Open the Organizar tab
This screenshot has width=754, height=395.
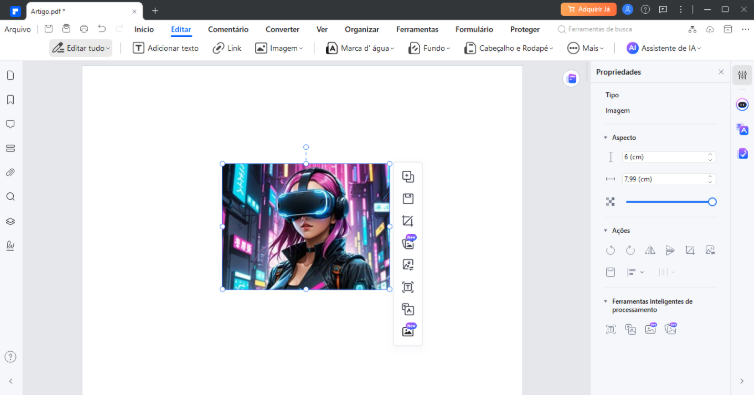[362, 29]
